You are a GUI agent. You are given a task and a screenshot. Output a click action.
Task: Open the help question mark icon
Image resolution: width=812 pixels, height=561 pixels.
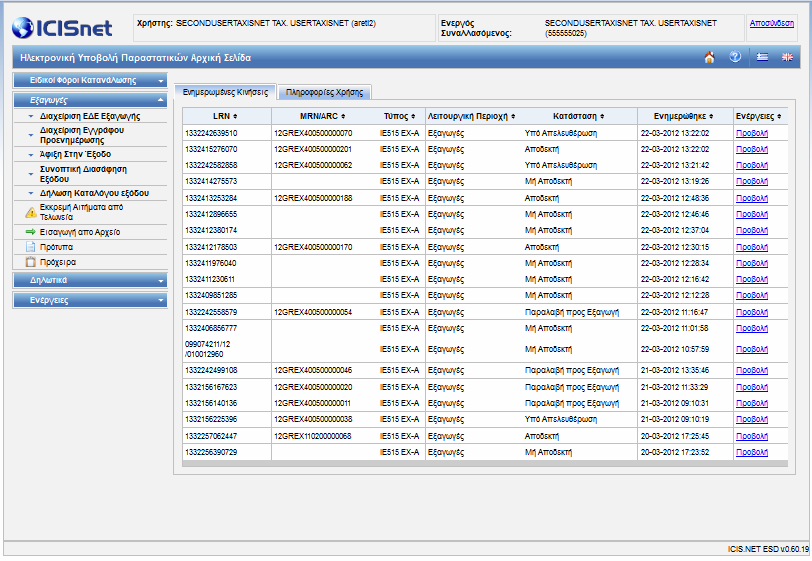[x=735, y=57]
